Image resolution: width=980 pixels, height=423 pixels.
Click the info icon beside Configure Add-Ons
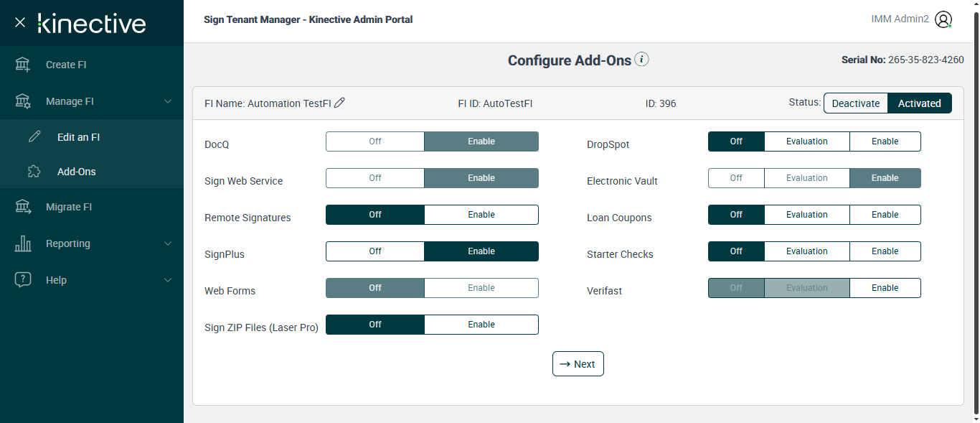[642, 60]
